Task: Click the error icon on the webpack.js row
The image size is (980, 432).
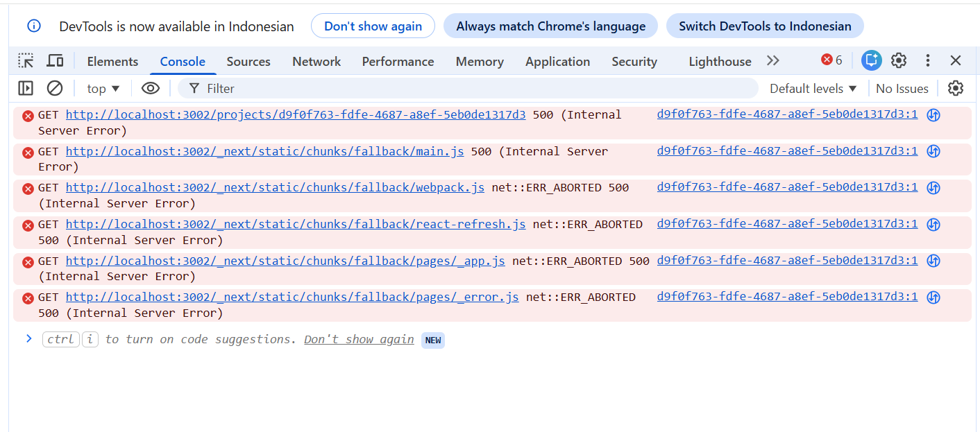Action: coord(28,189)
